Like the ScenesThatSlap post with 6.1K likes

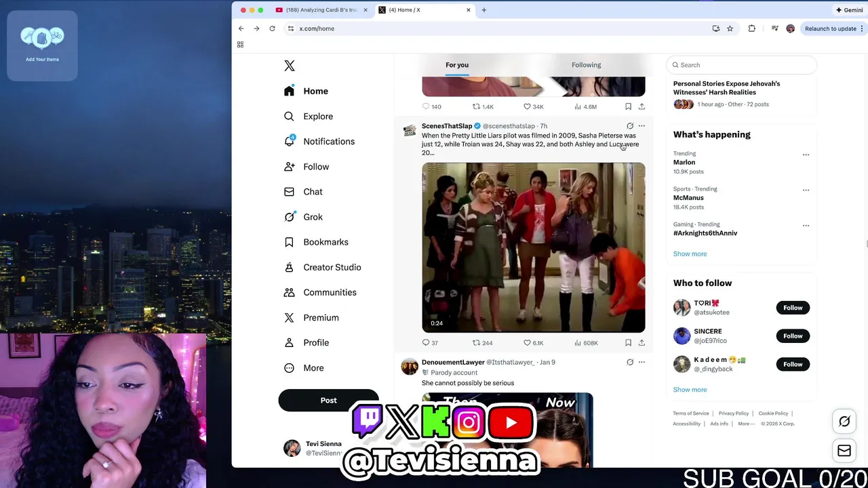coord(533,343)
